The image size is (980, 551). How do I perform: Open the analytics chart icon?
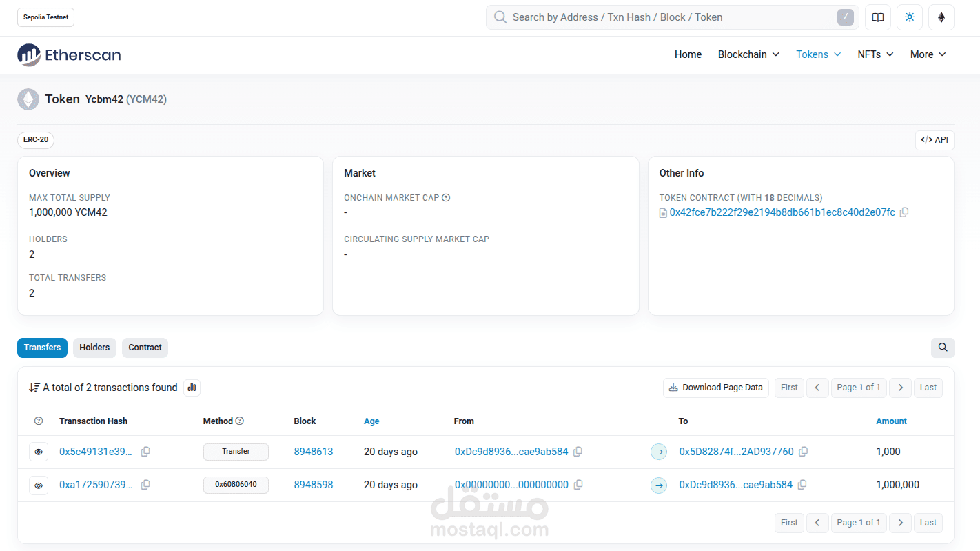[x=192, y=388]
